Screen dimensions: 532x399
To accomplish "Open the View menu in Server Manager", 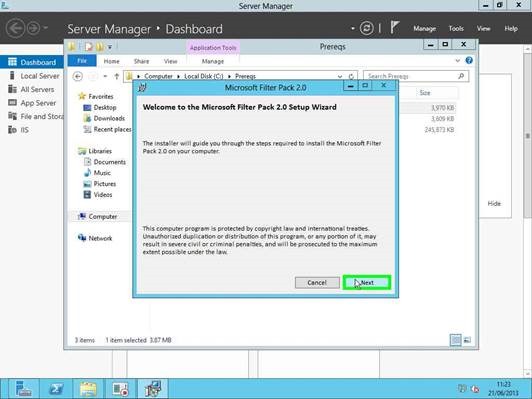I will tap(483, 28).
